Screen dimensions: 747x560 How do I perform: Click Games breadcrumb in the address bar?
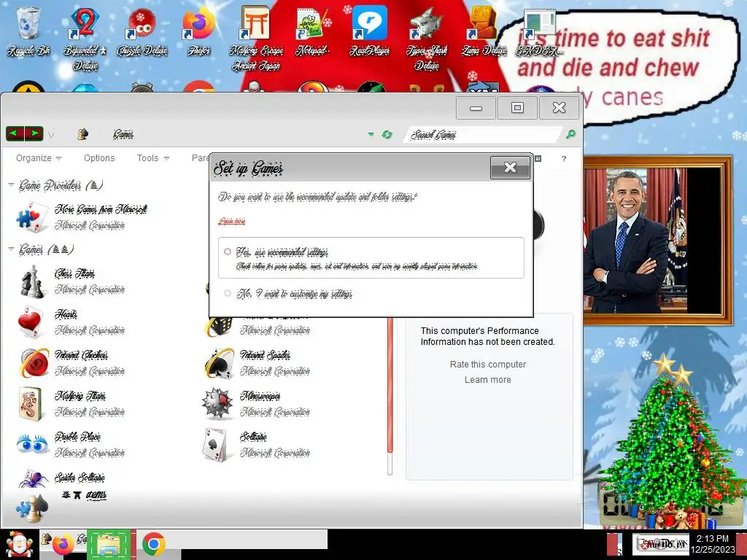[x=123, y=135]
